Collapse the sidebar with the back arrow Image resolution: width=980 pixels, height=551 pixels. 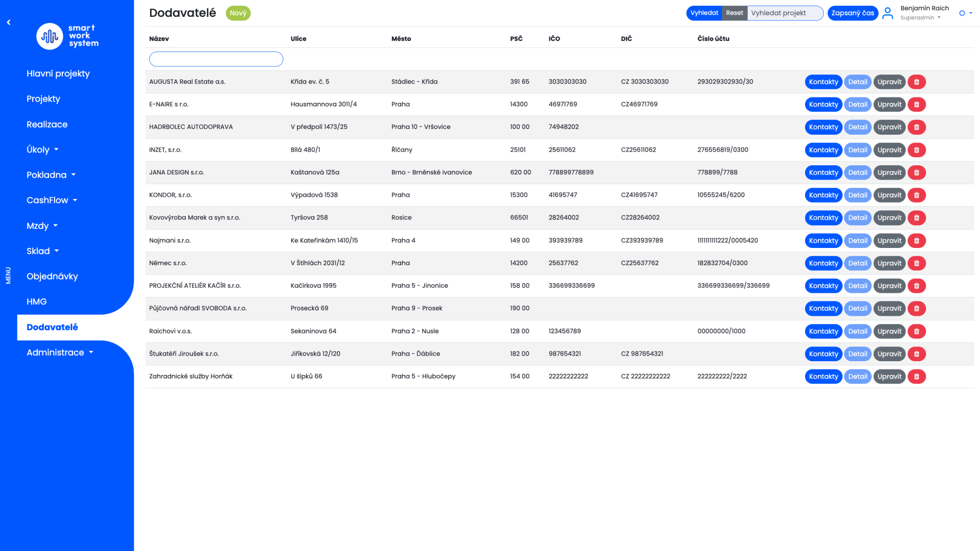(x=9, y=22)
